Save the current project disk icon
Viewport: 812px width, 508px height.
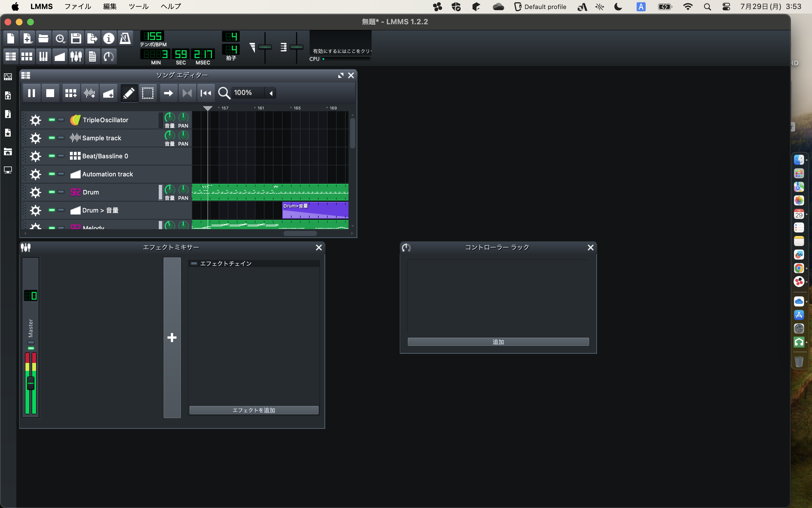(76, 39)
